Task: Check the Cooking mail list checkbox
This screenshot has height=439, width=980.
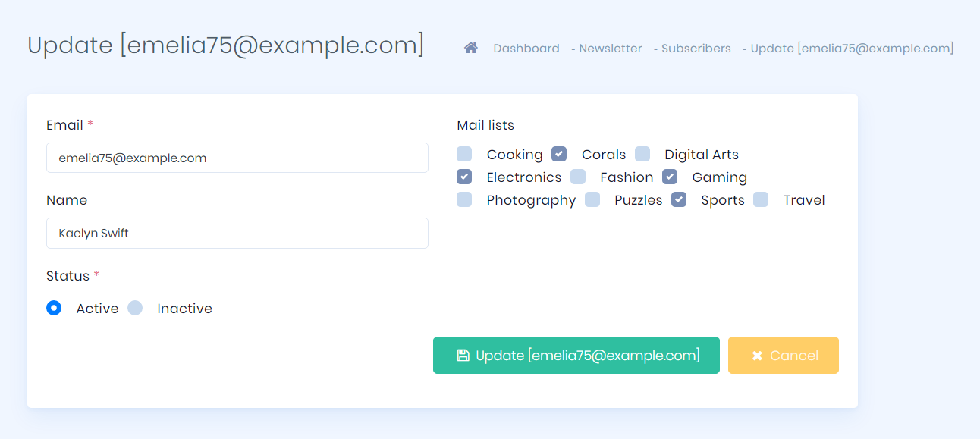Action: coord(464,154)
